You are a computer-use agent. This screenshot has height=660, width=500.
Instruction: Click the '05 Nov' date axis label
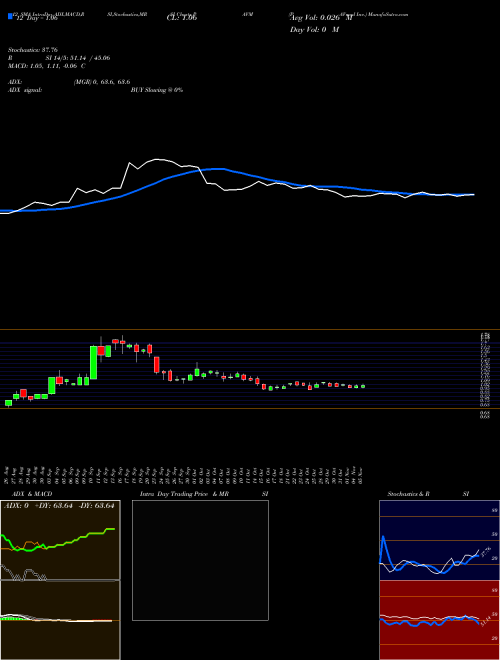[x=362, y=475]
